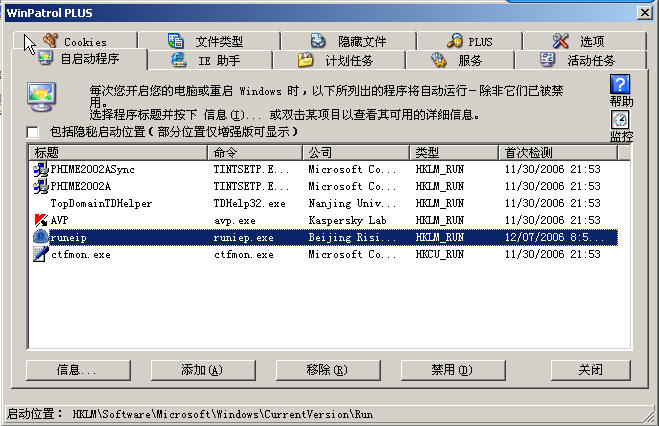
Task: Select the PHIME2002A entry title
Action: point(81,186)
